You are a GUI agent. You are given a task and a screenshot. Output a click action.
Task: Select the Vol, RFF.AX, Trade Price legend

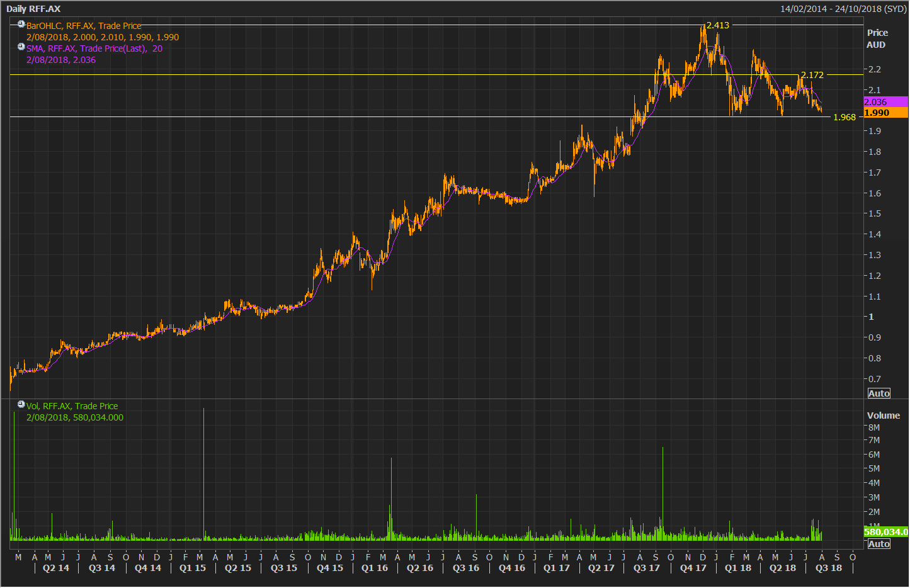pyautogui.click(x=72, y=406)
